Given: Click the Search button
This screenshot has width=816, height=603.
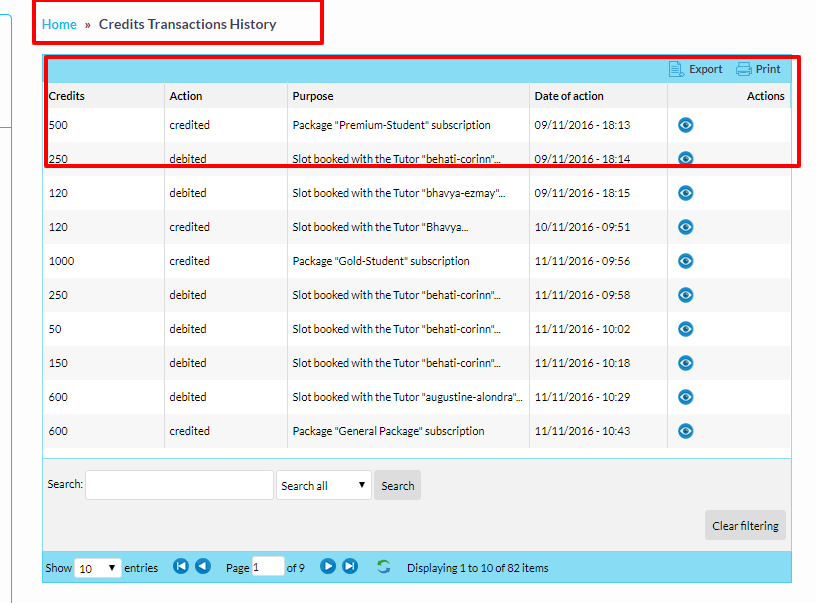Looking at the screenshot, I should pos(397,486).
